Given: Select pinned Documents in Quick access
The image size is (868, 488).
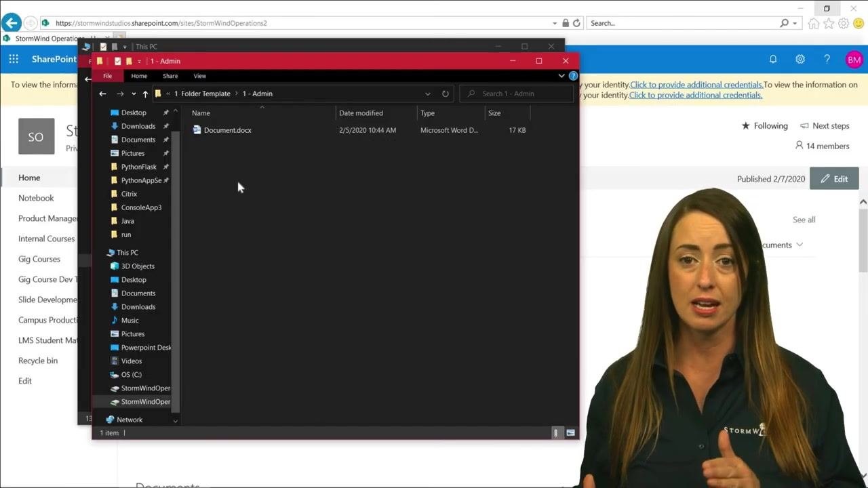Looking at the screenshot, I should [138, 140].
